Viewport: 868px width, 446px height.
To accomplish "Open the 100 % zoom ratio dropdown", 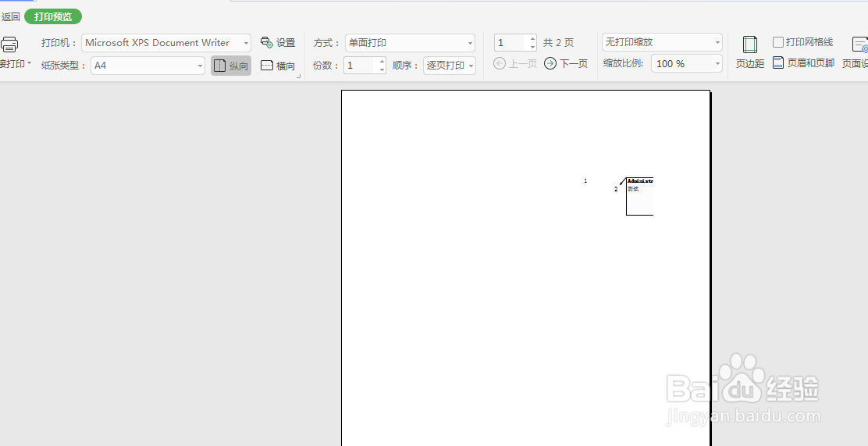I will [686, 64].
